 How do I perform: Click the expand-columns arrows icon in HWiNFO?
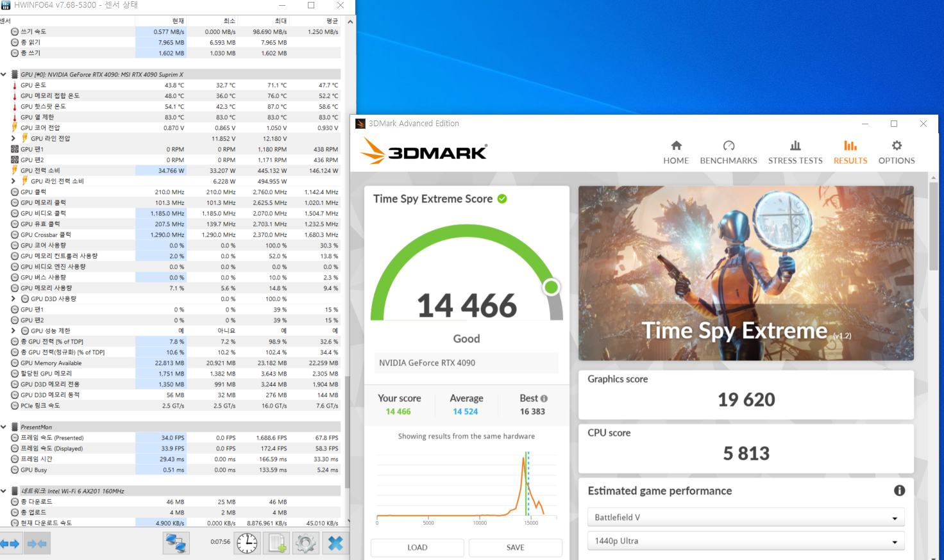click(x=10, y=544)
